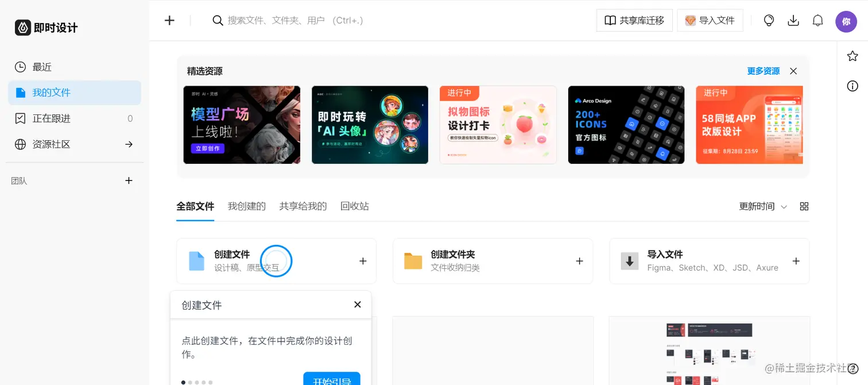Click the arrow next to 资源社区
868x385 pixels.
point(129,144)
